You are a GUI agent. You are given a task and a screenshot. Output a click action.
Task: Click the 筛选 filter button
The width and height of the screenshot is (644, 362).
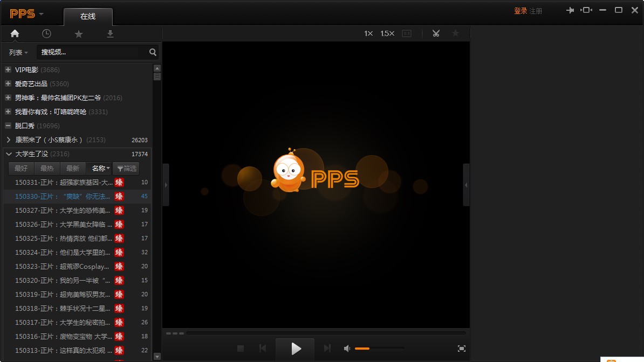pos(126,168)
